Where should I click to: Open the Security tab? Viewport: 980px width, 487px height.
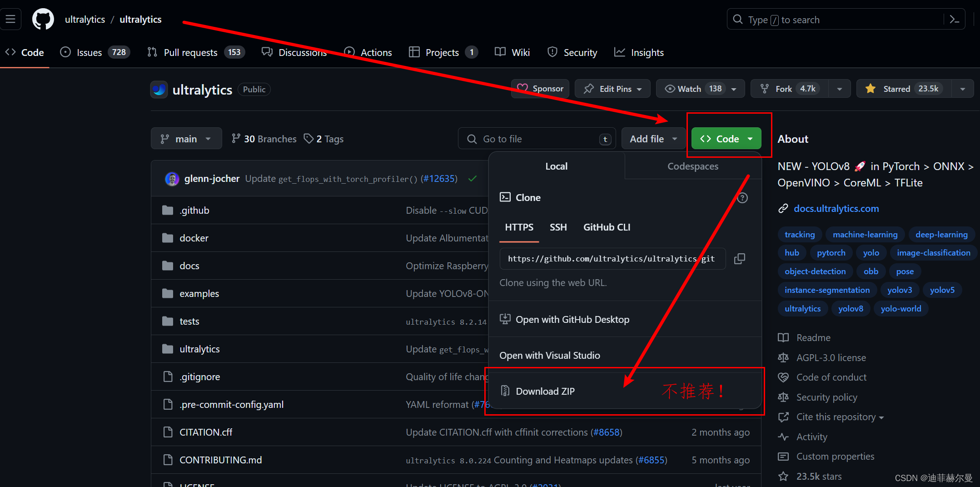(572, 52)
